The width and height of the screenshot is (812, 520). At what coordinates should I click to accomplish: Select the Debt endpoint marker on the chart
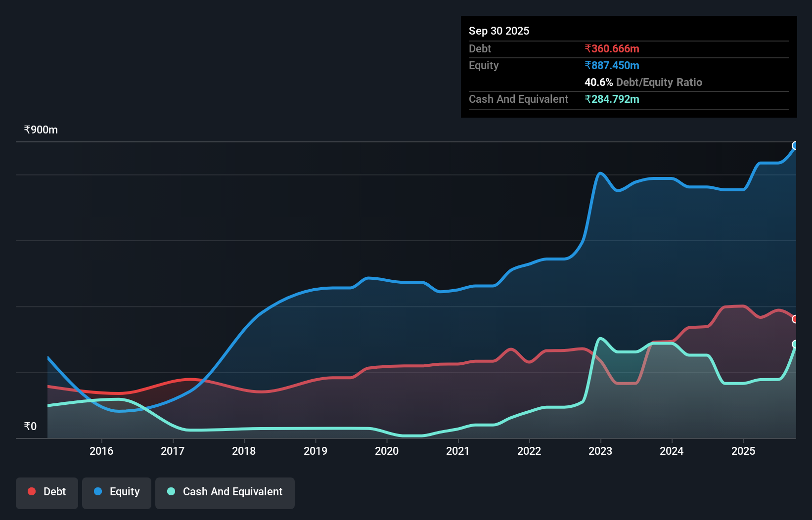(x=796, y=319)
